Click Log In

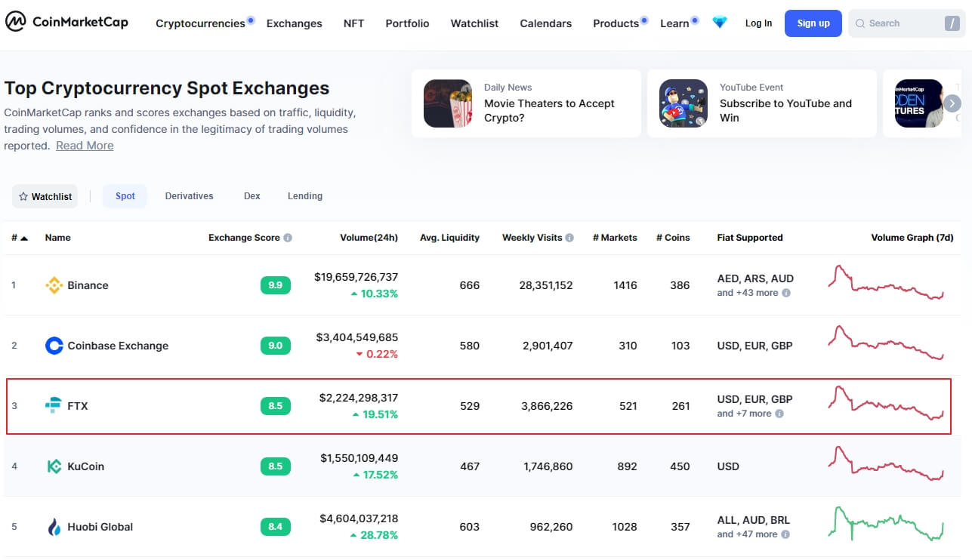(758, 23)
